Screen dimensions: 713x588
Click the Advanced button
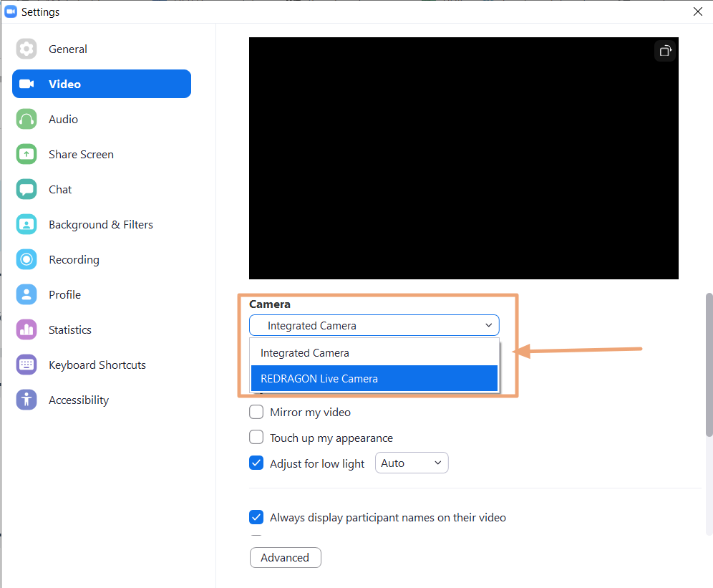coord(285,557)
